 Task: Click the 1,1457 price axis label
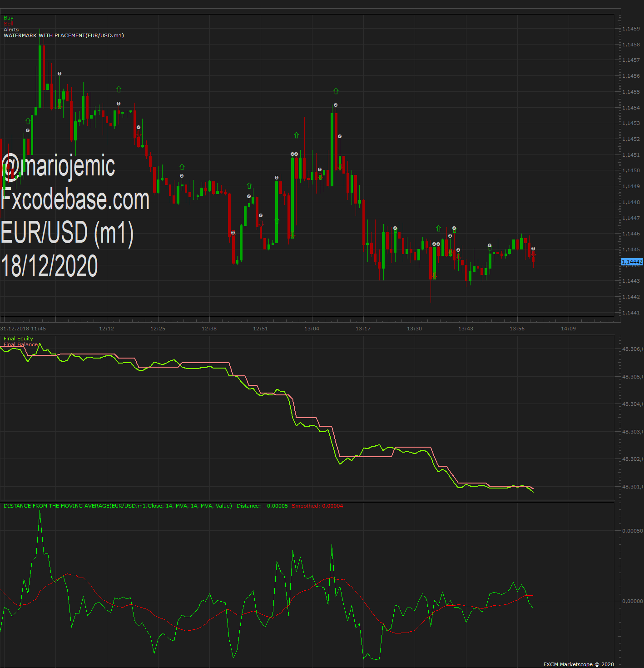(631, 60)
